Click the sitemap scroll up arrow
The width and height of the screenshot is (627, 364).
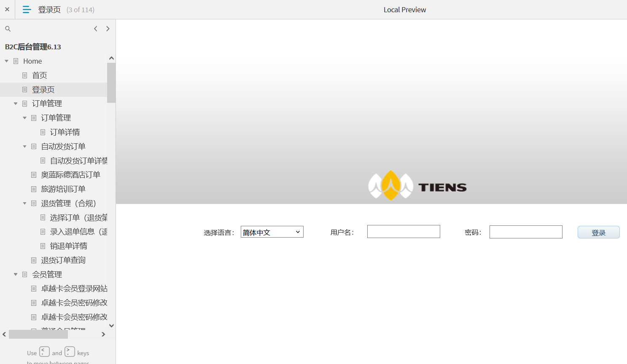111,58
